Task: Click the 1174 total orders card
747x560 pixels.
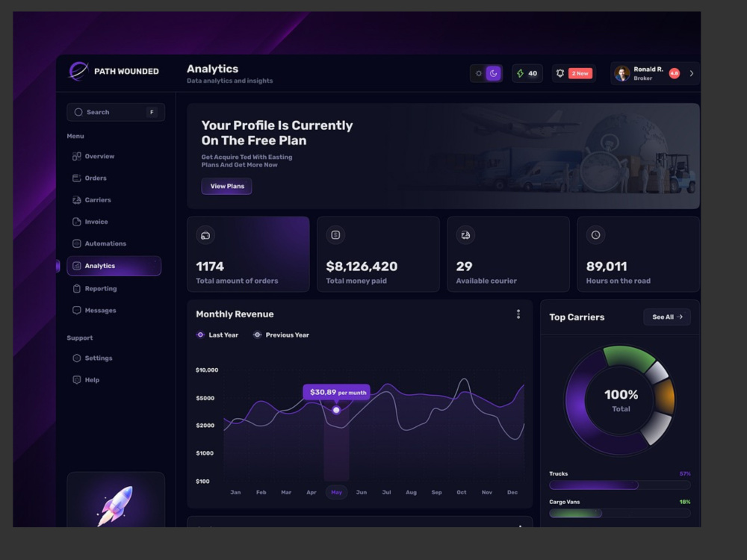Action: [x=248, y=255]
